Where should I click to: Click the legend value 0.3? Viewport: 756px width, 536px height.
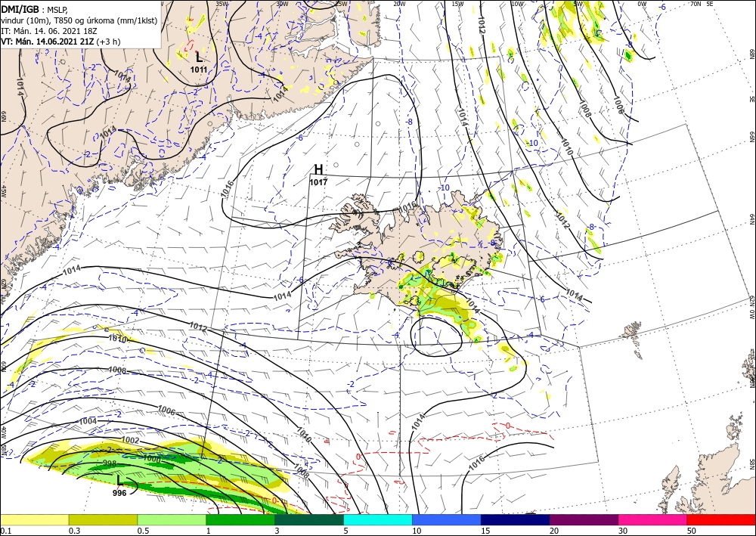tap(74, 531)
